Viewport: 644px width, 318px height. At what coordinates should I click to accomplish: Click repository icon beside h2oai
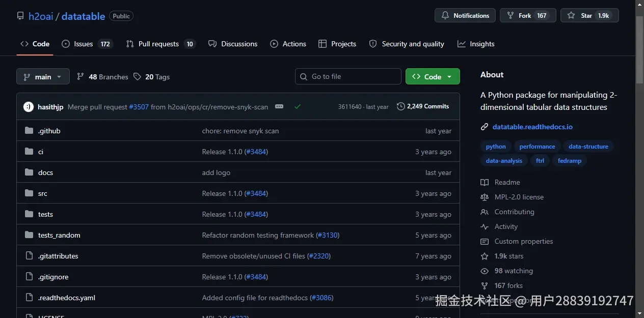pos(20,16)
